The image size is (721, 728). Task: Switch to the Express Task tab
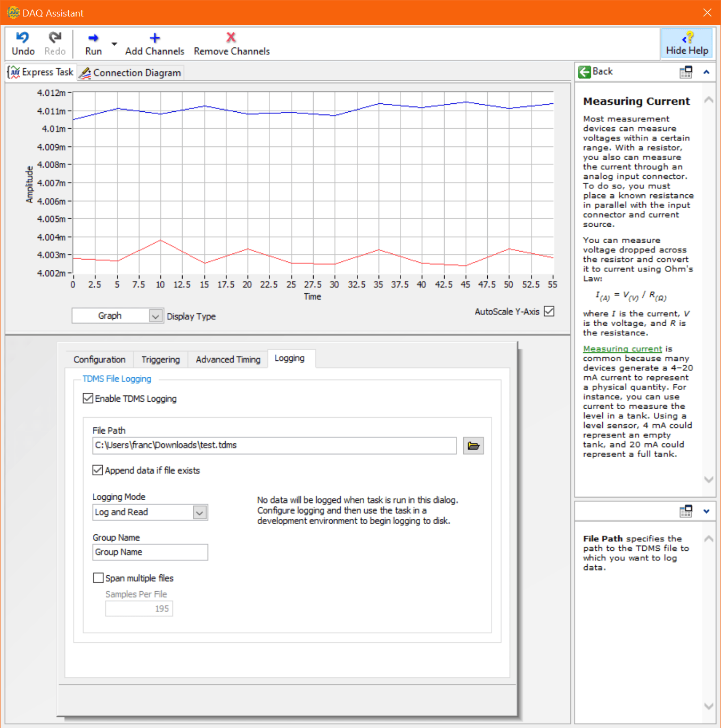[40, 72]
